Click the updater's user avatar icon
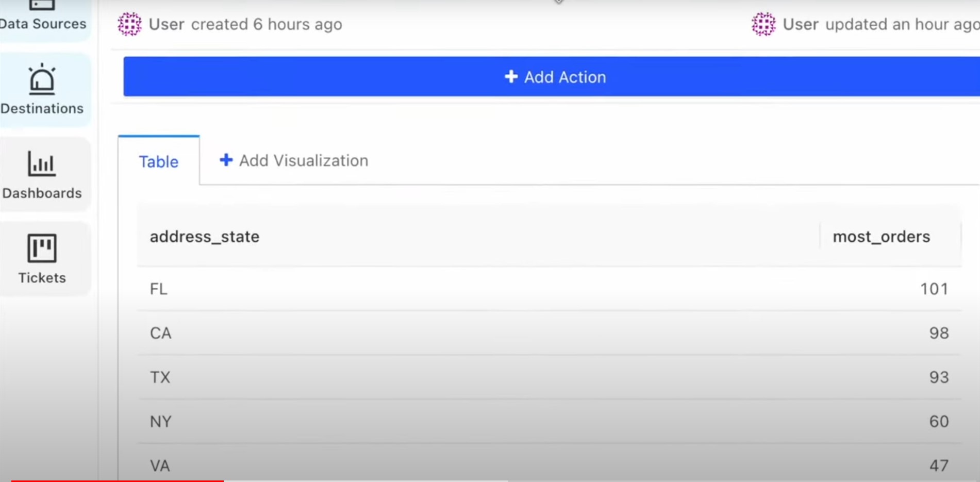The height and width of the screenshot is (482, 980). point(763,24)
